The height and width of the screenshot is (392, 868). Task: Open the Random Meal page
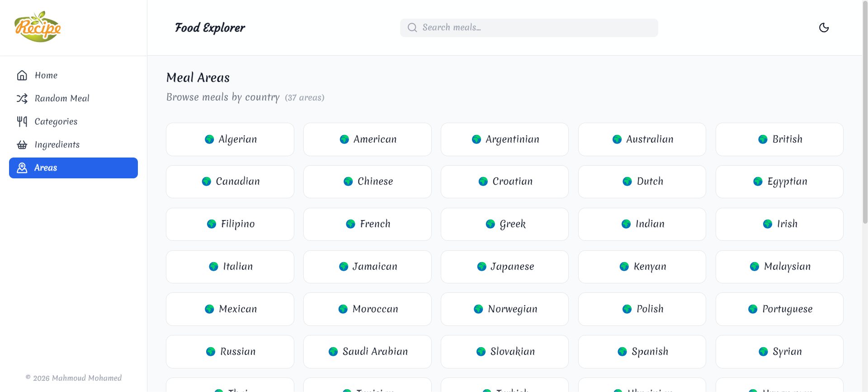pyautogui.click(x=62, y=98)
